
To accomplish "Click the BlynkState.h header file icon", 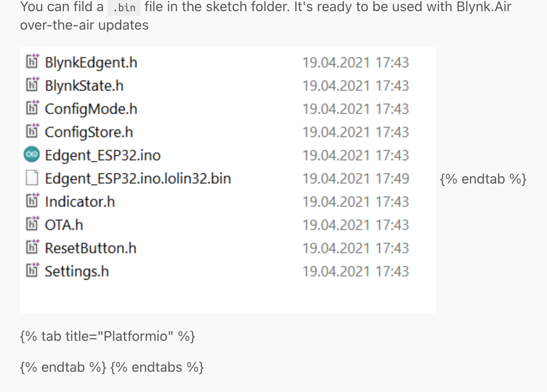I will click(x=32, y=85).
